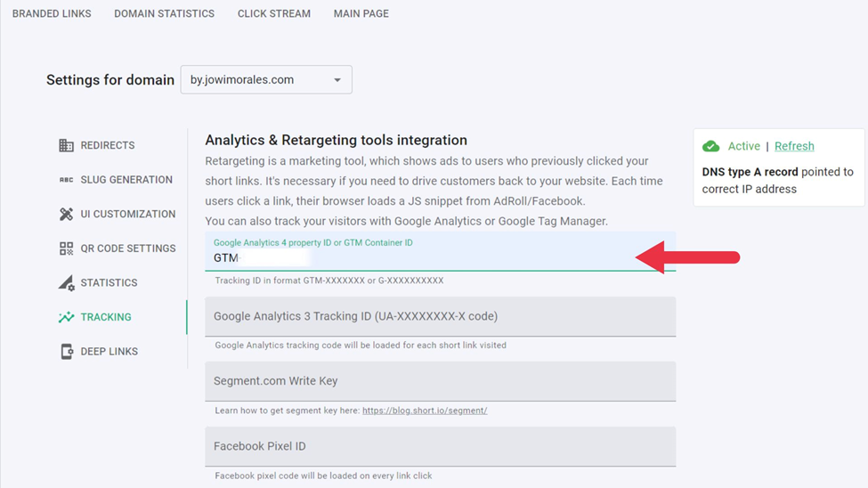Click 'Google Analytics tracking code will be loaded' hint

(361, 346)
